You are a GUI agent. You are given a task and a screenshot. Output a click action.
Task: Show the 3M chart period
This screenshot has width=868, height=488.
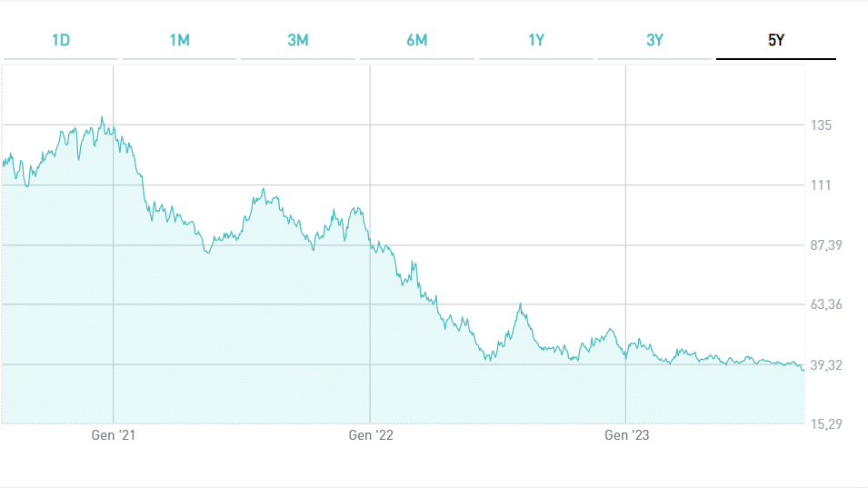point(298,40)
